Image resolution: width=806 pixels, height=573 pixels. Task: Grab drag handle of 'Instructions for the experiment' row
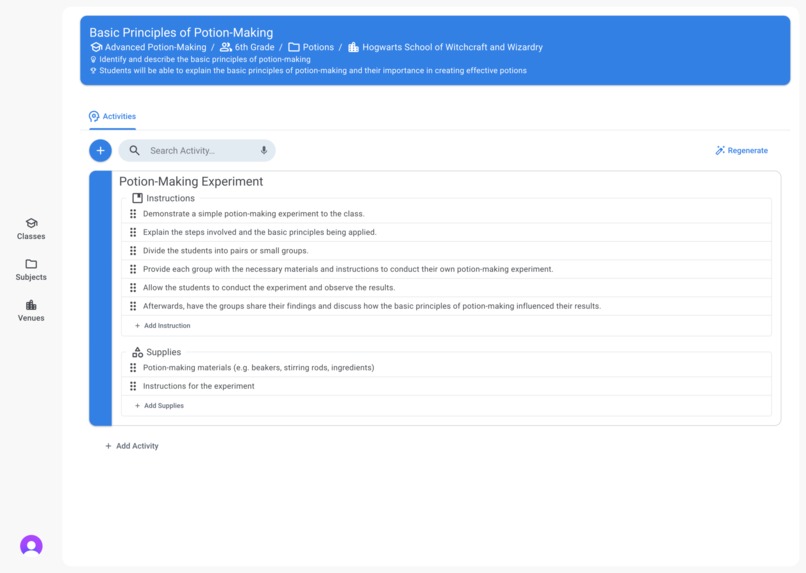coord(133,386)
